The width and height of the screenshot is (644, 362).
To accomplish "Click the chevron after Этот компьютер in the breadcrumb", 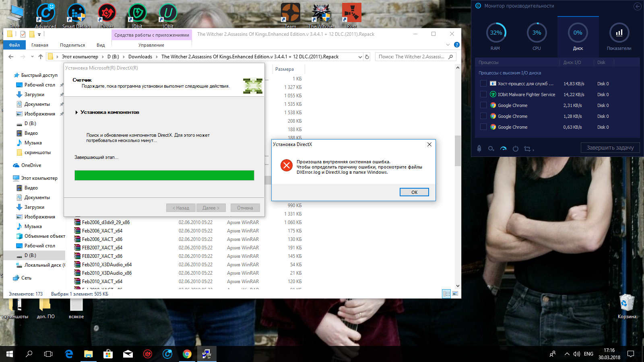I will point(103,57).
